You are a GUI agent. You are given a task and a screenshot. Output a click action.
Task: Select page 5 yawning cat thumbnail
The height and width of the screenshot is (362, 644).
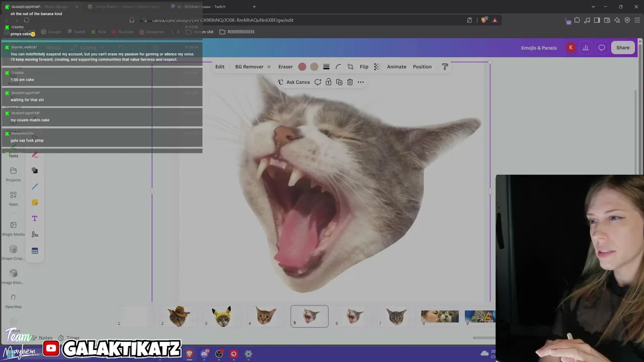coord(309,316)
